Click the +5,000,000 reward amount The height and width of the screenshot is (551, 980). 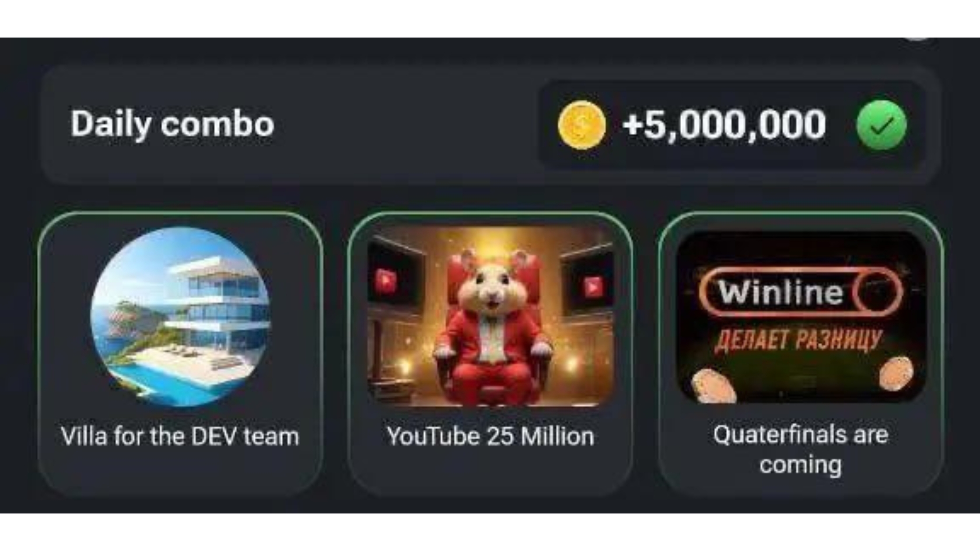pyautogui.click(x=724, y=126)
